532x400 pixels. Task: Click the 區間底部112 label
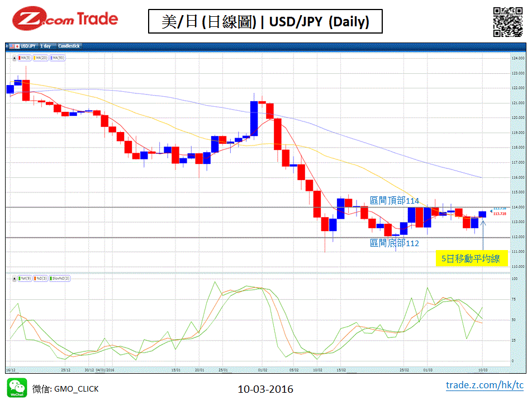(395, 243)
